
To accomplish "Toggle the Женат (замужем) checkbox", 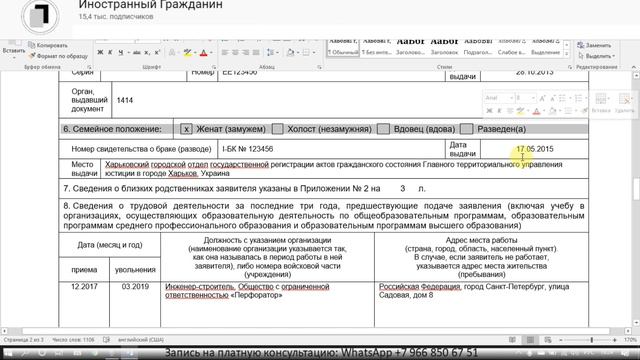I will coord(186,129).
